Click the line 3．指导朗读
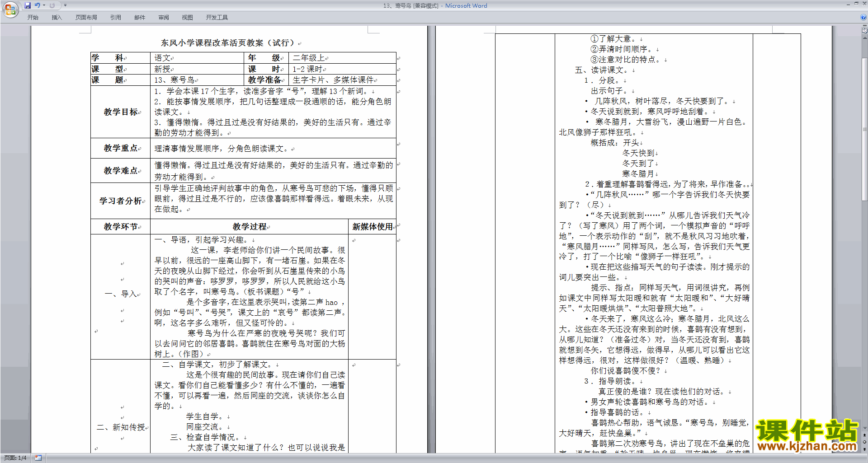The image size is (868, 463). click(609, 381)
